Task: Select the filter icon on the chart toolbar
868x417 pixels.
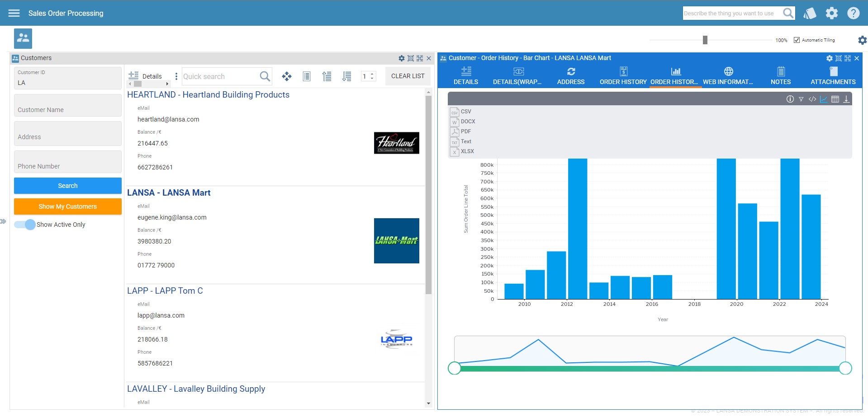Action: 801,98
